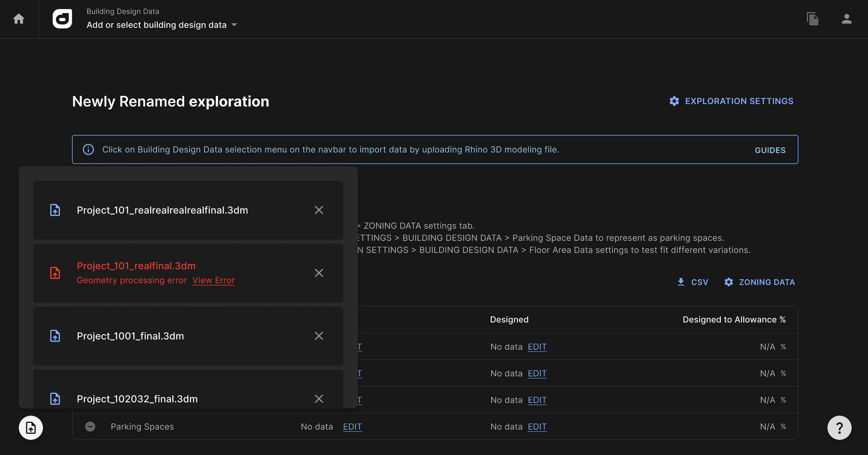Click the home icon in navbar

pos(19,19)
